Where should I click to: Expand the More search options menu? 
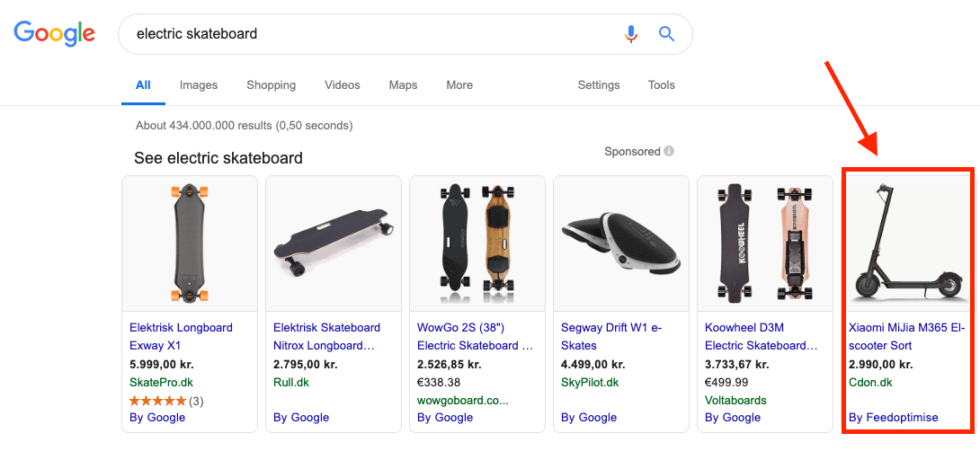click(x=459, y=85)
